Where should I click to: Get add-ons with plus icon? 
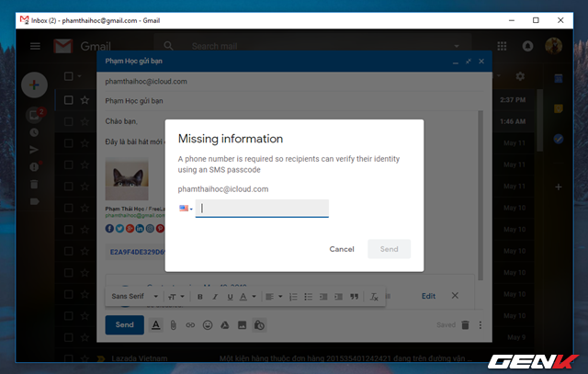[x=559, y=187]
